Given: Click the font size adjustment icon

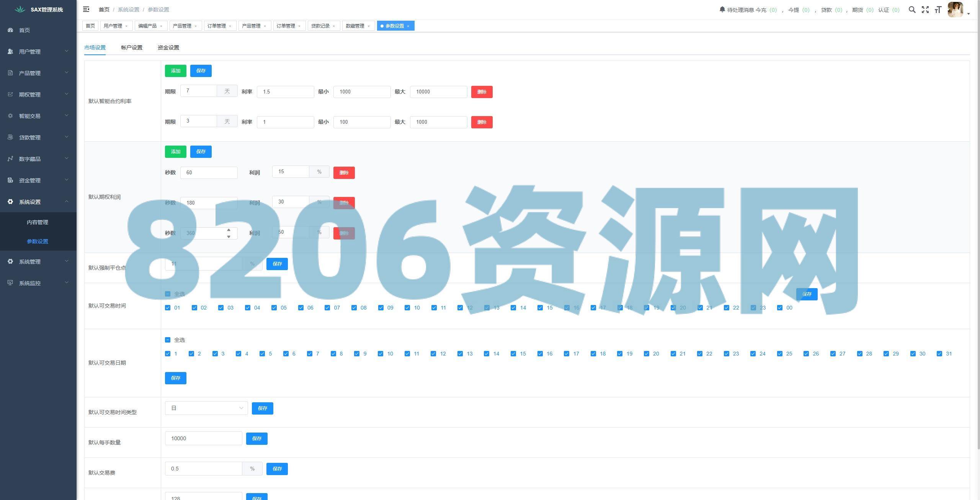Looking at the screenshot, I should click(x=938, y=10).
